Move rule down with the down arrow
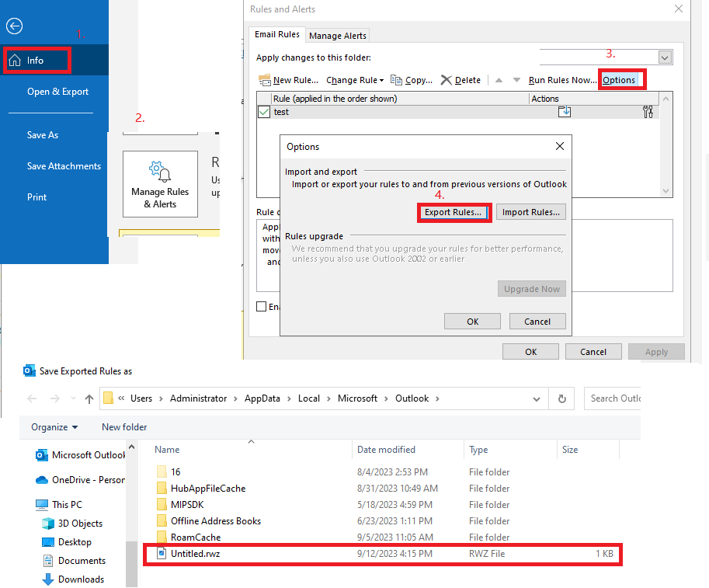This screenshot has height=588, width=709. point(516,80)
